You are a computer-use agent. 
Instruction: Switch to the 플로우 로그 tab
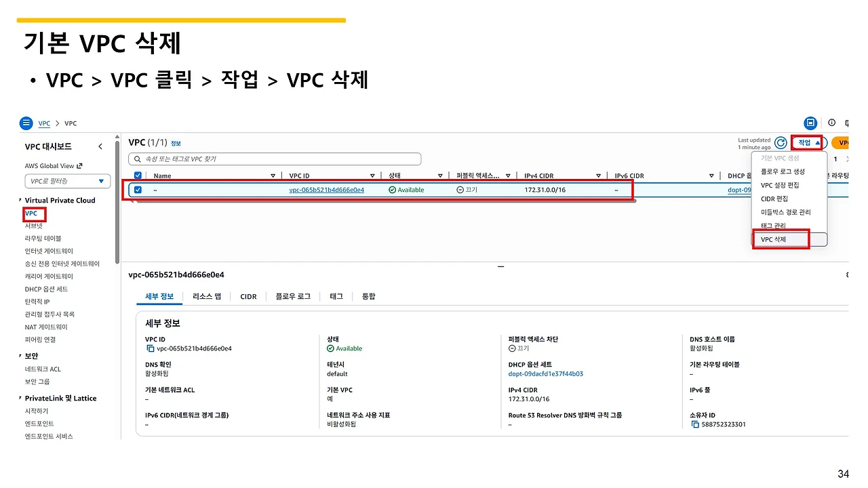tap(293, 296)
